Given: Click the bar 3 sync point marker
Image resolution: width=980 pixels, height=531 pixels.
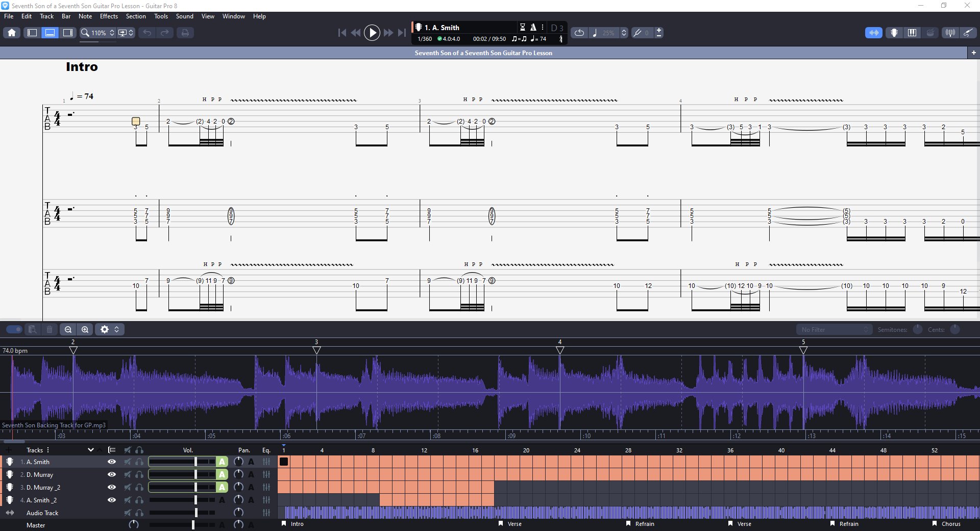Looking at the screenshot, I should (x=316, y=350).
